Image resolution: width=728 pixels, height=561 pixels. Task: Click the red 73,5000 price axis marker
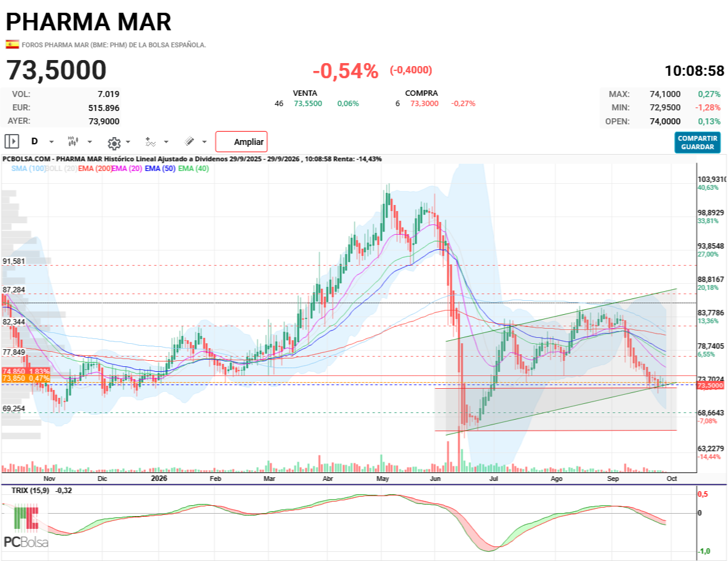pyautogui.click(x=710, y=386)
